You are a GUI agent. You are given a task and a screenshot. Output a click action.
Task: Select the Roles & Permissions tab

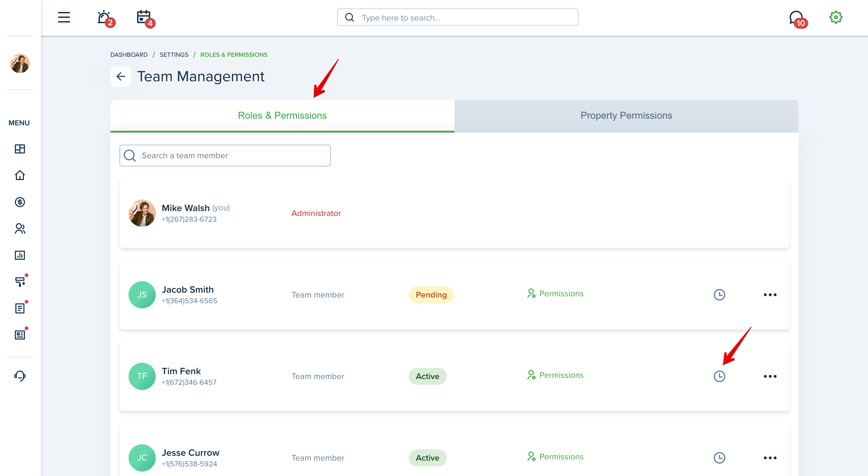(282, 116)
